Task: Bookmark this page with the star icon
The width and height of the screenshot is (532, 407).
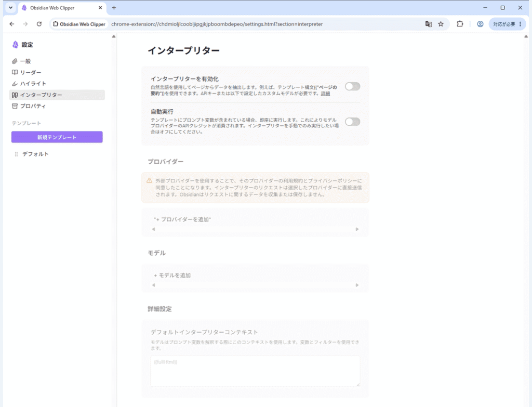Action: click(441, 24)
